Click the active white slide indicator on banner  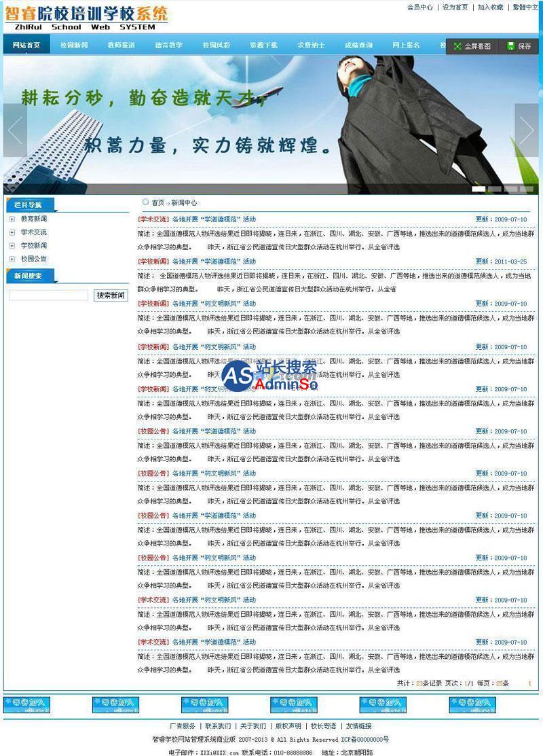pyautogui.click(x=479, y=189)
